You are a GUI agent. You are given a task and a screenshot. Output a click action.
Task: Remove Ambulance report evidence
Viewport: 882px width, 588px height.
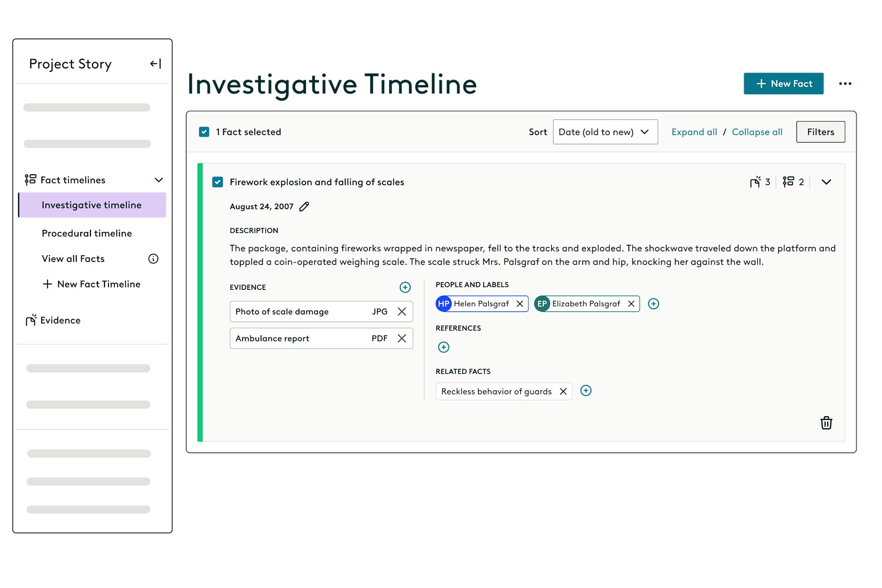[x=402, y=338]
